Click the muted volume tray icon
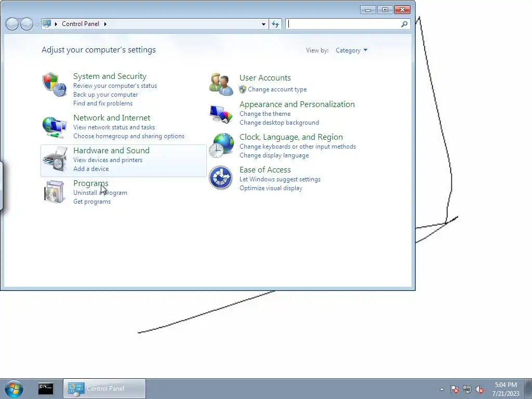This screenshot has height=399, width=532. click(480, 389)
